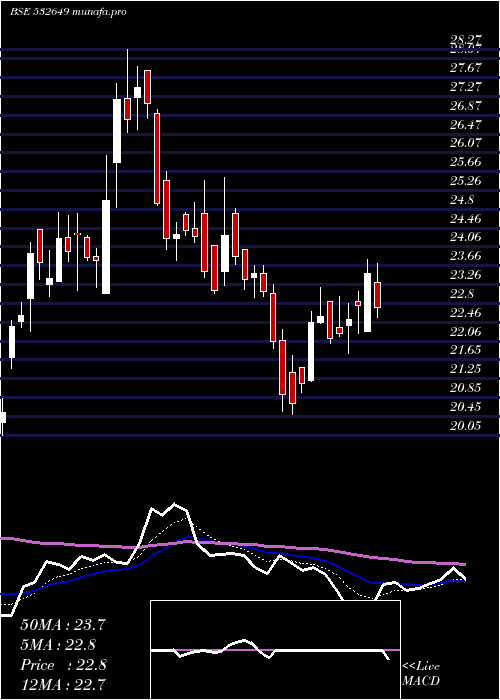Click the 22.8 price axis label
The image size is (500, 700).
(462, 294)
